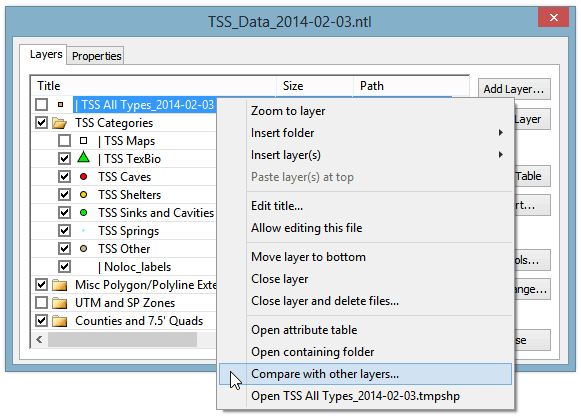Viewport: 581px width, 419px height.
Task: Check the UTM and SP Zones checkbox
Action: click(42, 303)
